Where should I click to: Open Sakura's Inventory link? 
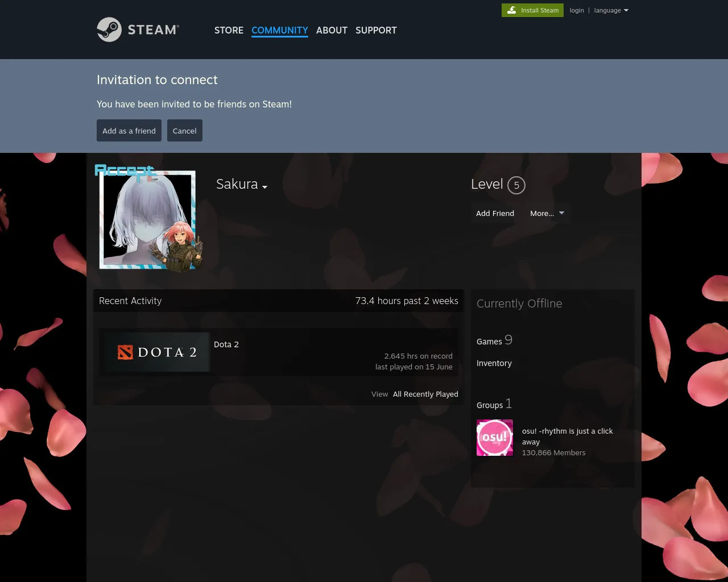click(x=494, y=363)
